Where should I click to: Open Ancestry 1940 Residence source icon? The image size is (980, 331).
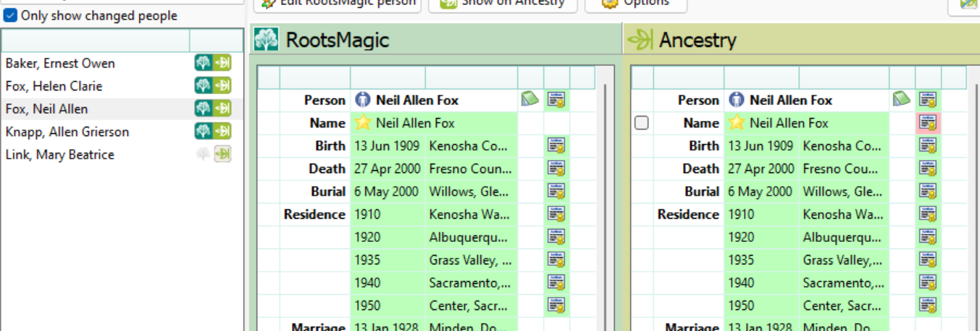(x=928, y=282)
